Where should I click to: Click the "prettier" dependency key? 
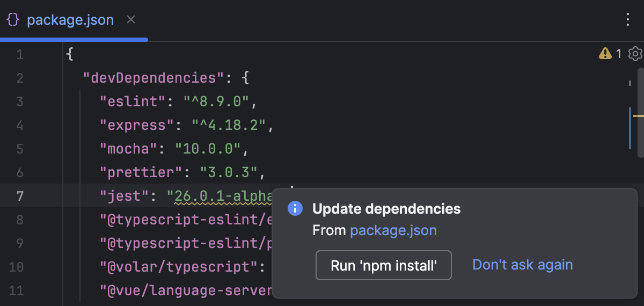coord(141,173)
